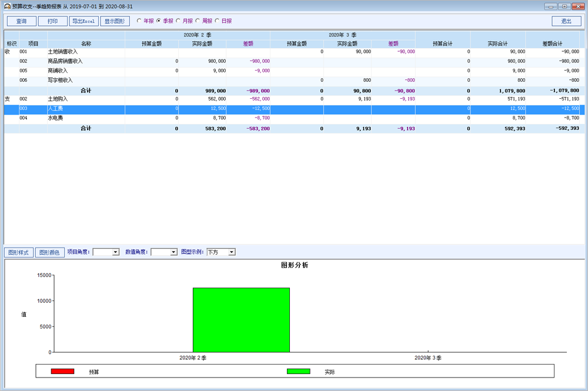The width and height of the screenshot is (588, 391).
Task: Click the 实际合计 column header
Action: pos(497,44)
